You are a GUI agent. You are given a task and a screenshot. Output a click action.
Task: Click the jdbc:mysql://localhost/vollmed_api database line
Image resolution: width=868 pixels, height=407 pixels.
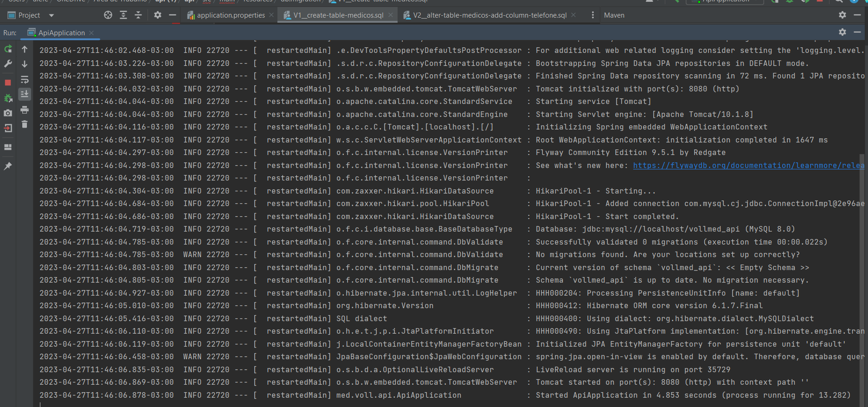pyautogui.click(x=665, y=229)
